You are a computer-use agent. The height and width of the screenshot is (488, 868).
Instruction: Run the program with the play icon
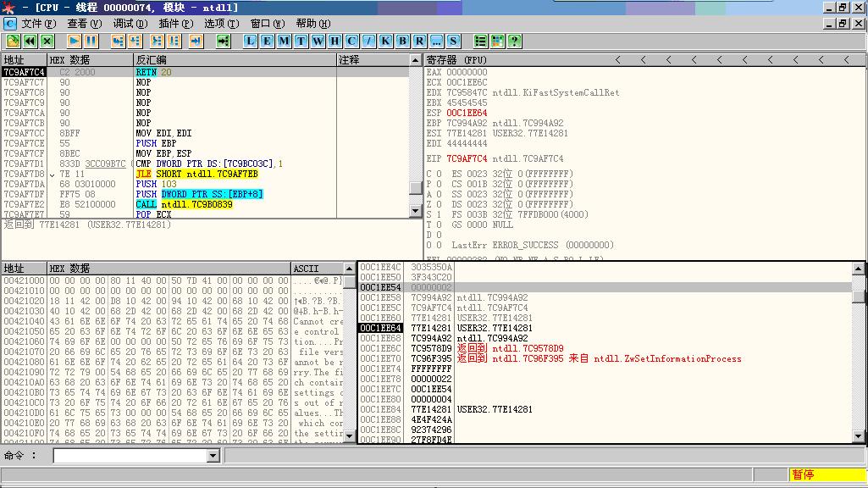pyautogui.click(x=74, y=41)
